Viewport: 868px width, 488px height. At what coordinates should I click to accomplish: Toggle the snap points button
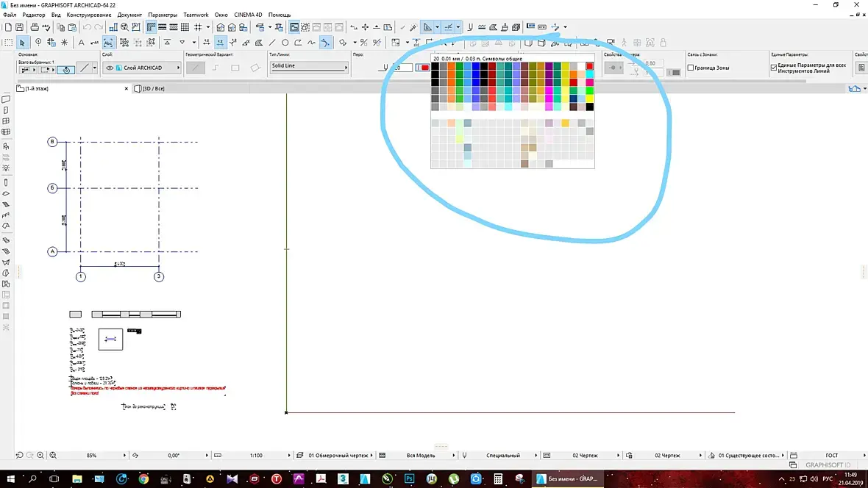(449, 27)
